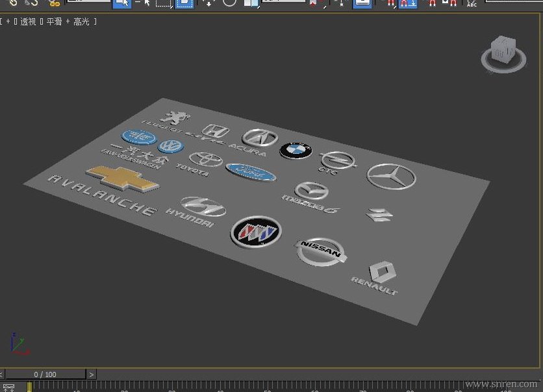The width and height of the screenshot is (543, 392).
Task: Toggle Window/Crossing selection mode
Action: point(184,3)
